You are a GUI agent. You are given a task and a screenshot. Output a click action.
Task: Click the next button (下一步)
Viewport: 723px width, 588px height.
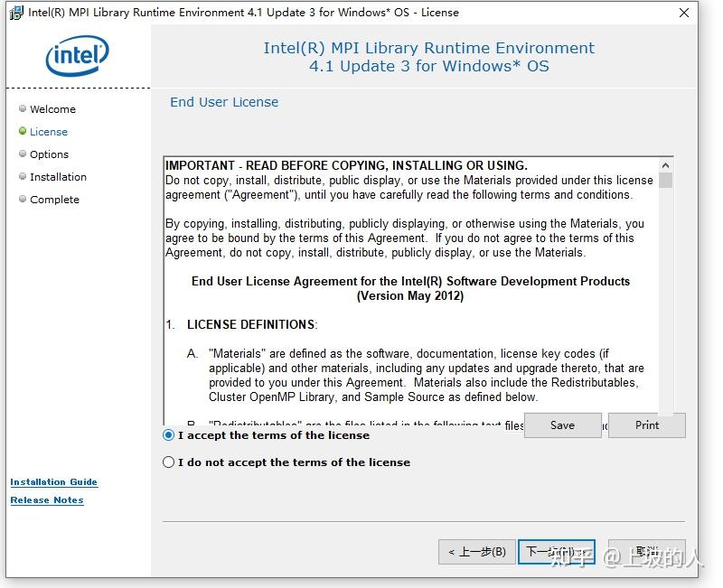557,552
